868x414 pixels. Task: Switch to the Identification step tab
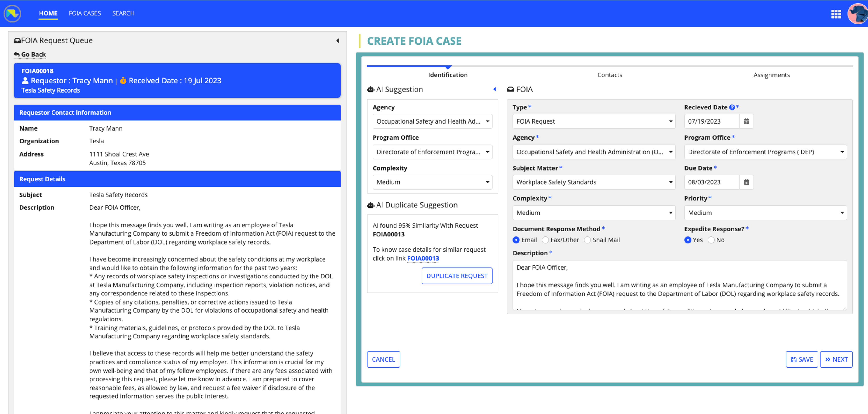click(x=448, y=75)
